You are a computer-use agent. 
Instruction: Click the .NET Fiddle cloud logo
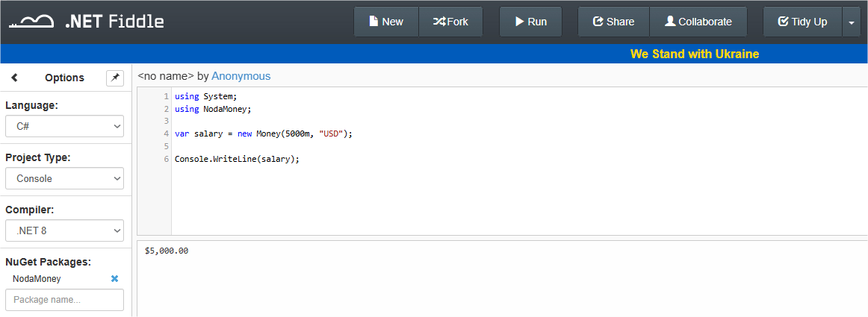coord(31,22)
